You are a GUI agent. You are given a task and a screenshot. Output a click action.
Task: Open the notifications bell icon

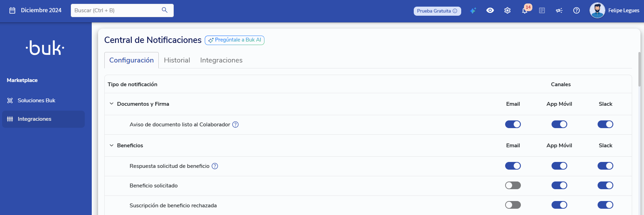tap(524, 11)
